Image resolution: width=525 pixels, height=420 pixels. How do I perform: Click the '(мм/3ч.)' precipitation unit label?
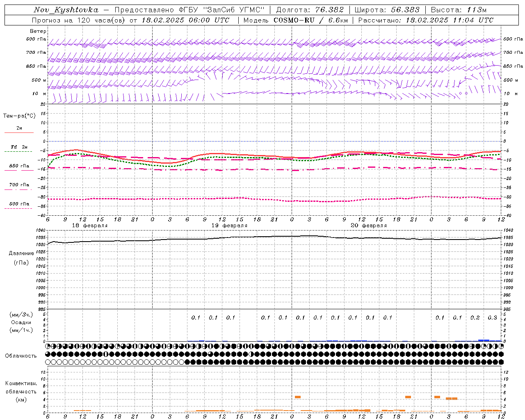(21, 315)
